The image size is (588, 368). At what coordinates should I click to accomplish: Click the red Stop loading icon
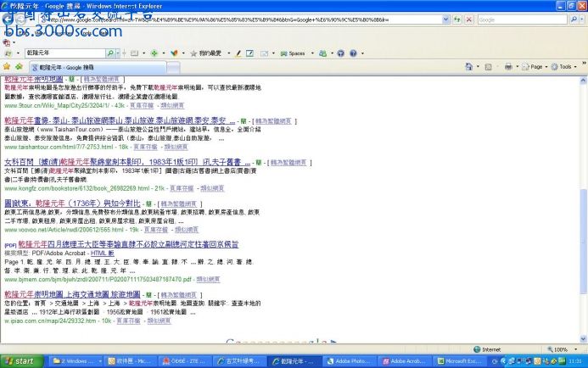tap(468, 20)
